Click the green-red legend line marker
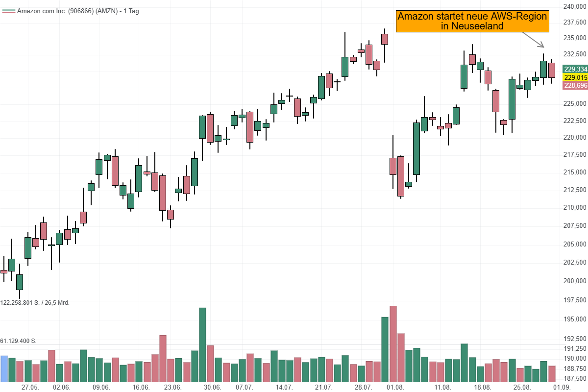This screenshot has height=392, width=588. pyautogui.click(x=8, y=11)
